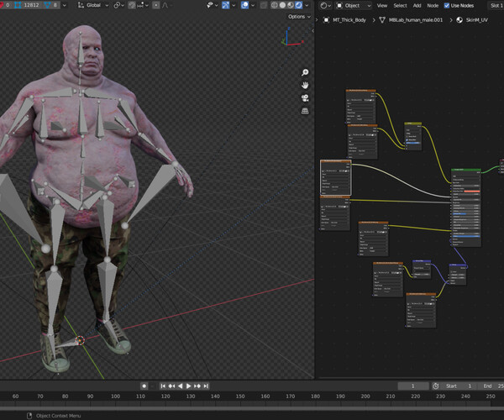Play animation in reverse
Viewport: 504px width, 420px height.
coord(181,386)
